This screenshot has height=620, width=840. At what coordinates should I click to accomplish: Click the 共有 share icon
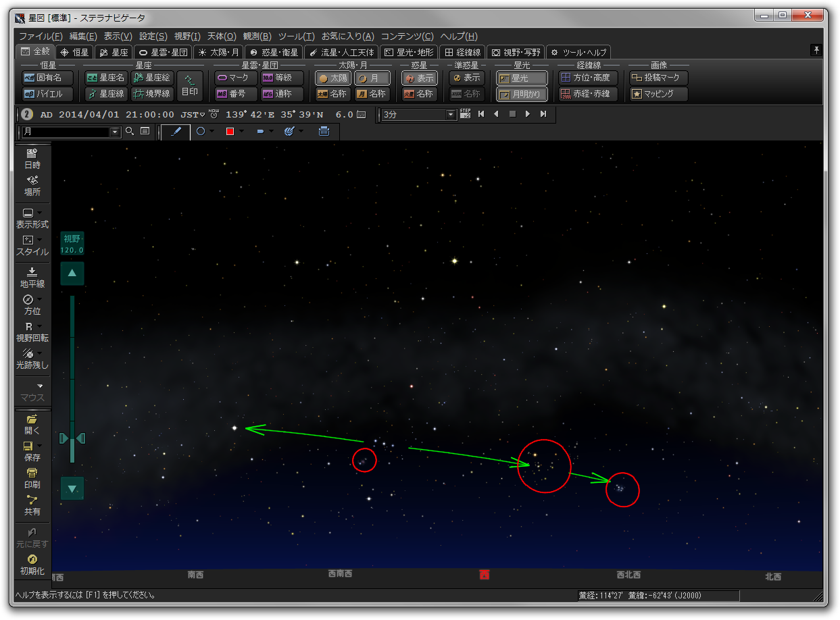tap(32, 505)
